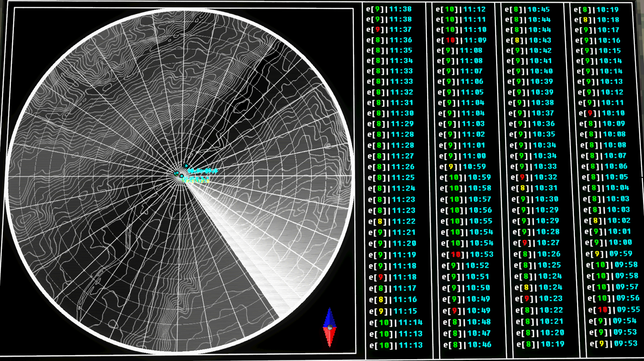Screen dimensions: 644x361
Task: Choose the e[8]|11:29 entry
Action: 390,124
